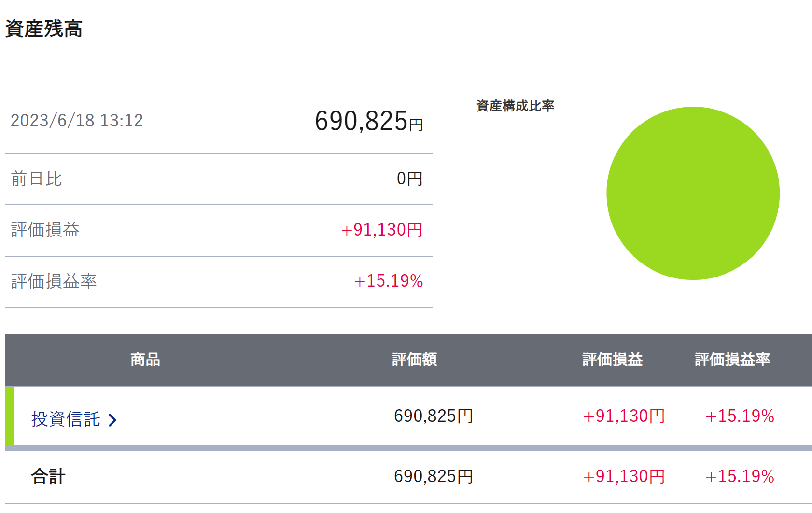Click the +15.19% value in summary panel
The height and width of the screenshot is (513, 812).
pyautogui.click(x=388, y=281)
